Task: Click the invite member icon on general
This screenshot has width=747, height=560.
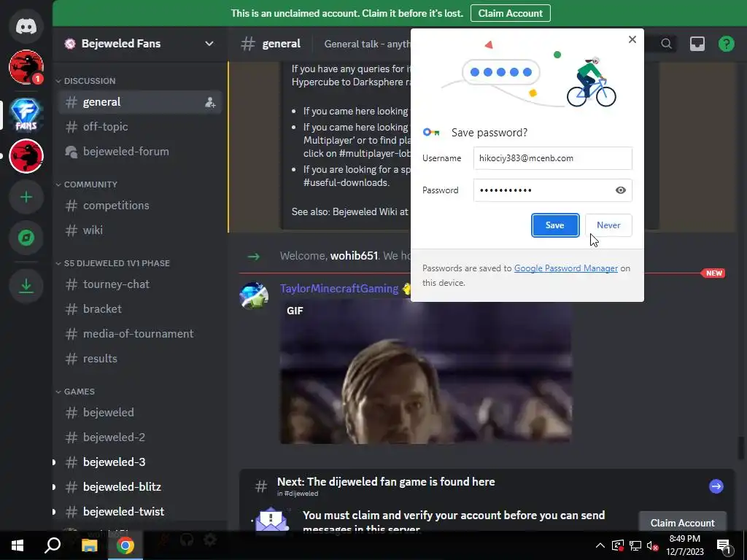Action: coord(210,102)
